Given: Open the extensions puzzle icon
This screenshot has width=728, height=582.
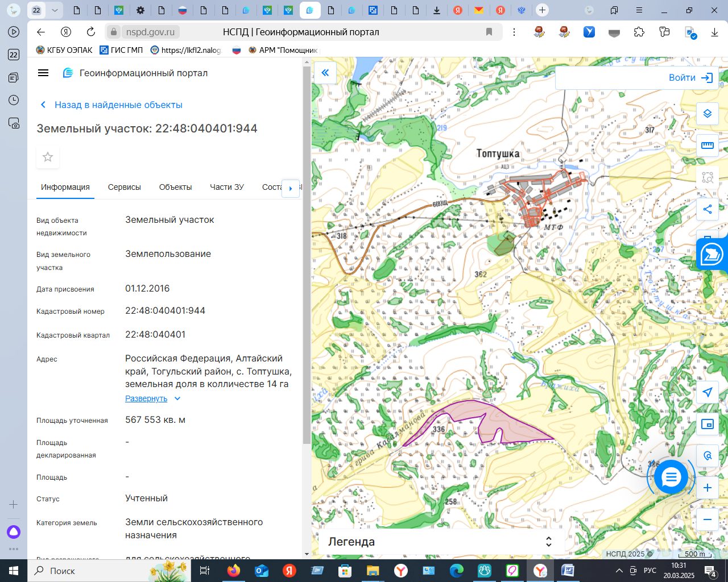Looking at the screenshot, I should [639, 32].
